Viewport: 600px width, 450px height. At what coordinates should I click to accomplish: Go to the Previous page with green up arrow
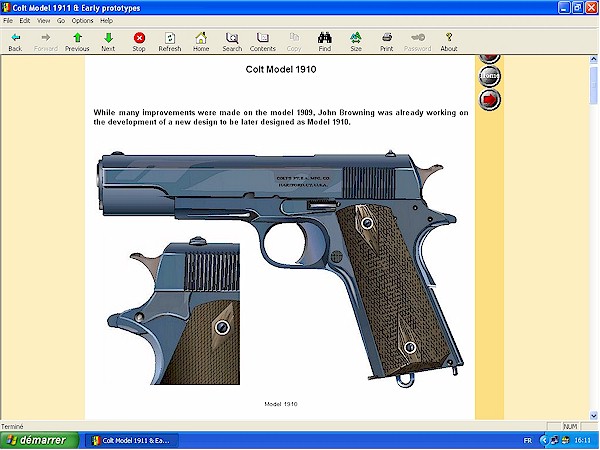(77, 38)
